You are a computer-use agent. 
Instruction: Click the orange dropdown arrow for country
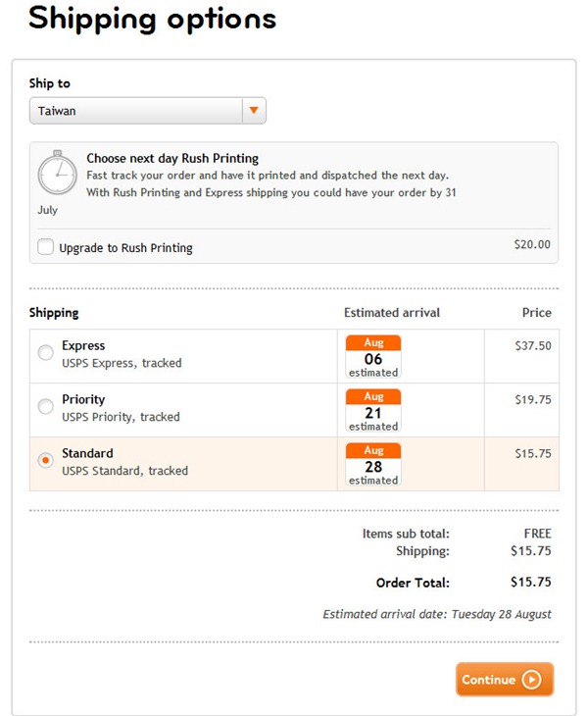[254, 111]
